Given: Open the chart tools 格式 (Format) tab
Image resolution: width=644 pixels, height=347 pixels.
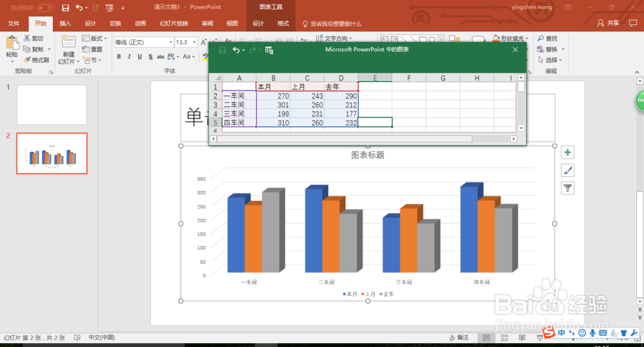Looking at the screenshot, I should coord(283,23).
